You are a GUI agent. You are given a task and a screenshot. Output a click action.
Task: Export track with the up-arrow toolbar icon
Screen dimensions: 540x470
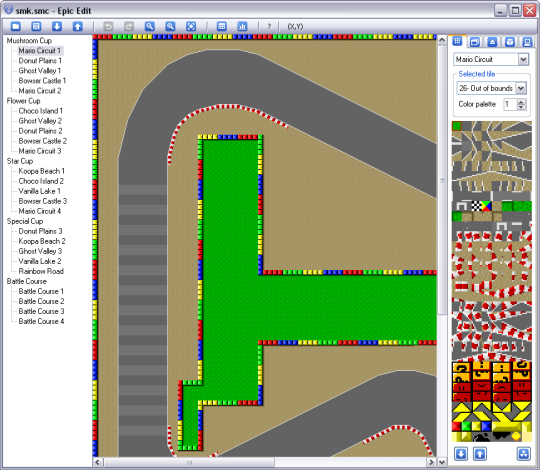click(x=77, y=26)
